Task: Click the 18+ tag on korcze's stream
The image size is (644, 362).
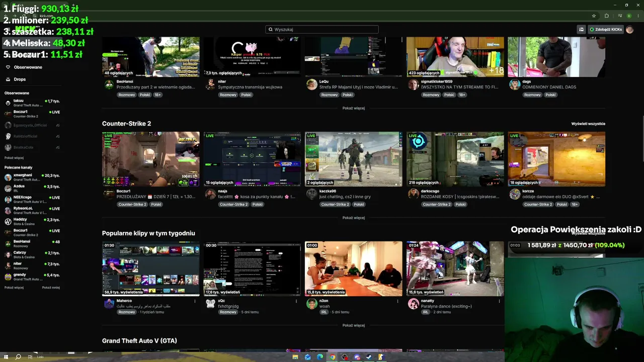Action: pos(575,205)
